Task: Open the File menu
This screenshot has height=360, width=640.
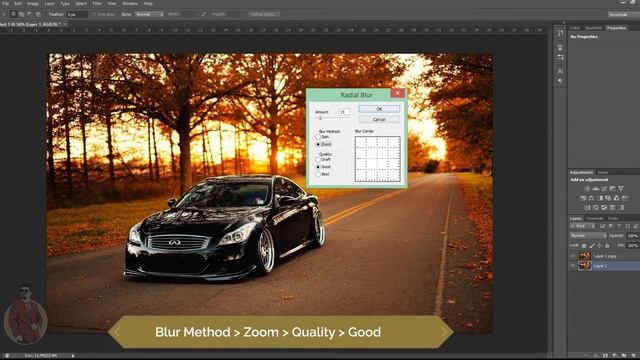Action: pos(5,3)
